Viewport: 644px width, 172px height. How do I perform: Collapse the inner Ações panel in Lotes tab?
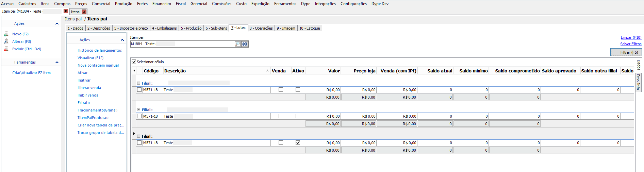click(122, 40)
